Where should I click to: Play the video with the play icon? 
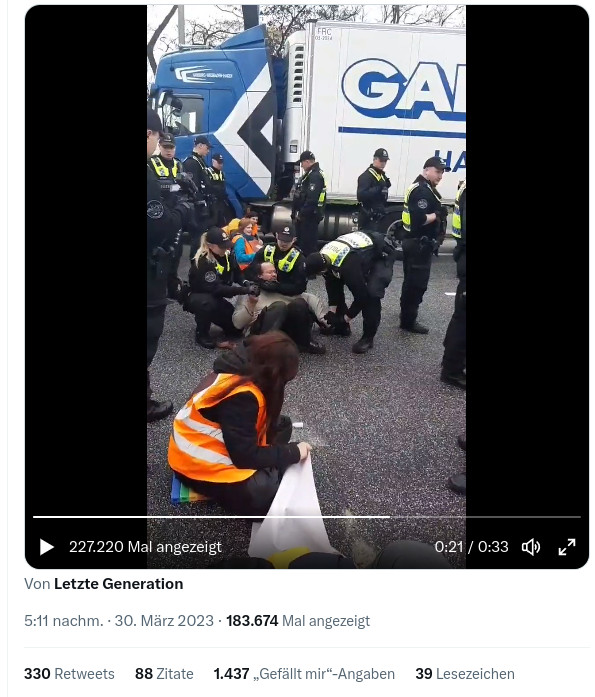pyautogui.click(x=47, y=547)
